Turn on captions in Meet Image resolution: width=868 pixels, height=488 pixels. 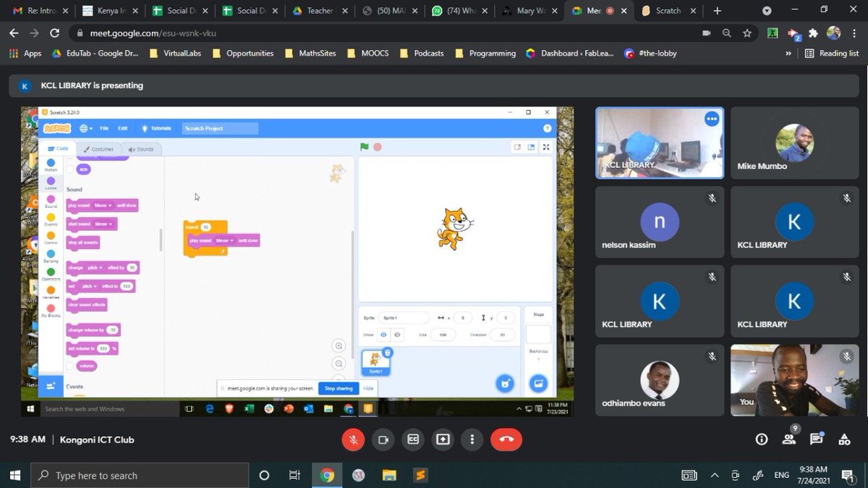[x=413, y=439]
